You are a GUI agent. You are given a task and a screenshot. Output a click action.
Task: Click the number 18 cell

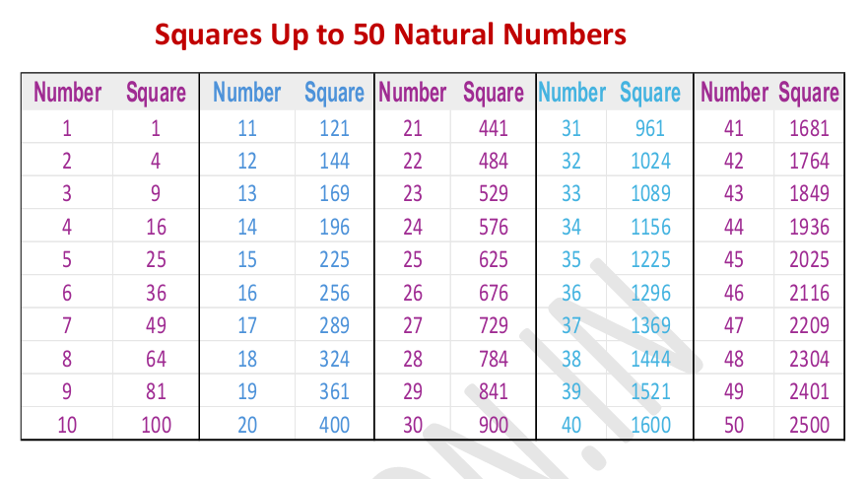pyautogui.click(x=247, y=359)
